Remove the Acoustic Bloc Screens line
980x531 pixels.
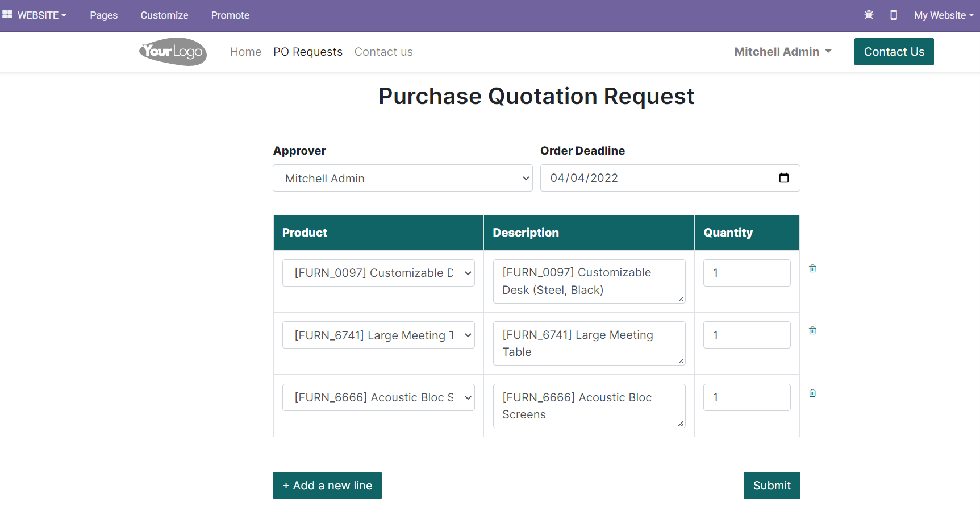812,393
